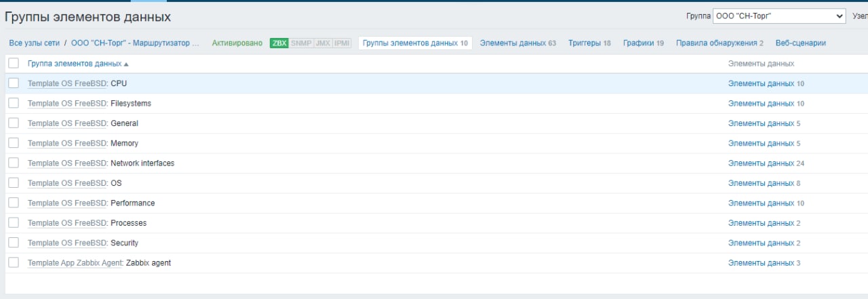Open Template OS FreeBSD link in Security row
Image resolution: width=868 pixels, height=299 pixels.
67,243
